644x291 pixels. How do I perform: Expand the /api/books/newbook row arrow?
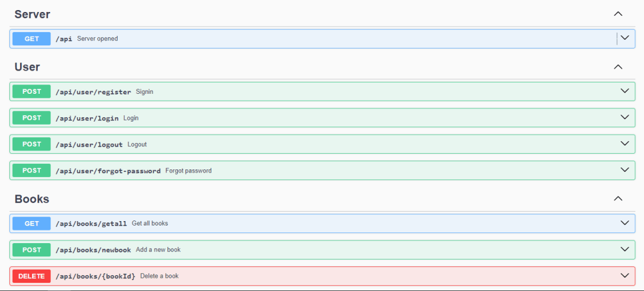625,249
